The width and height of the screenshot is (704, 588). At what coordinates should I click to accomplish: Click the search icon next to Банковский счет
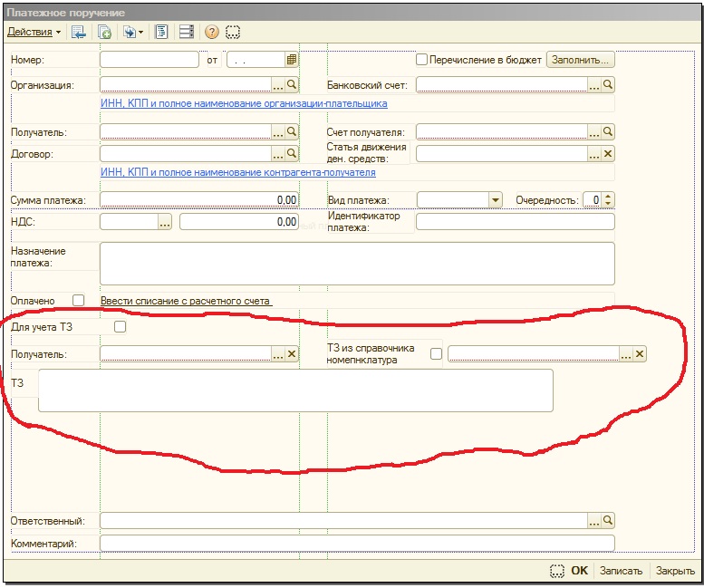tap(608, 84)
